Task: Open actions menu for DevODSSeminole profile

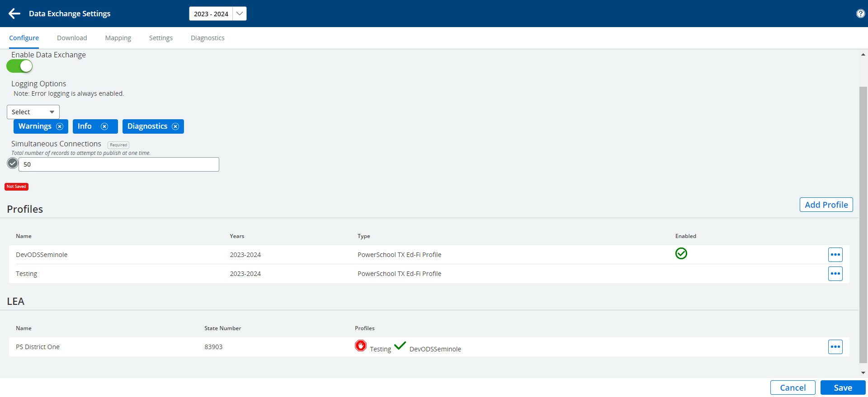Action: 835,255
